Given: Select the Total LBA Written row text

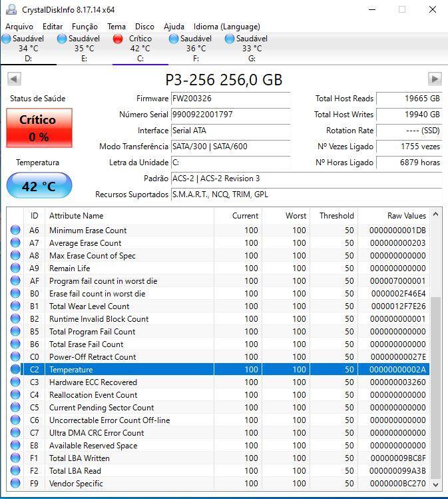Looking at the screenshot, I should [79, 458].
